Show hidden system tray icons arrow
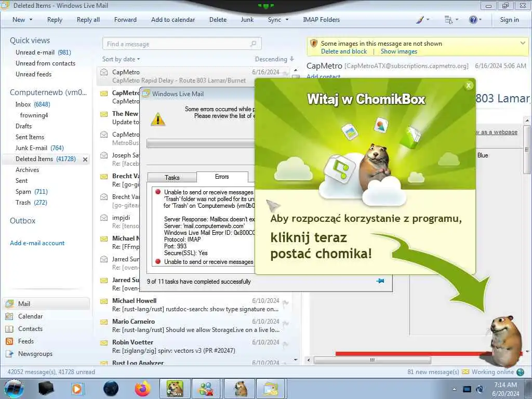532x399 pixels. click(x=454, y=389)
